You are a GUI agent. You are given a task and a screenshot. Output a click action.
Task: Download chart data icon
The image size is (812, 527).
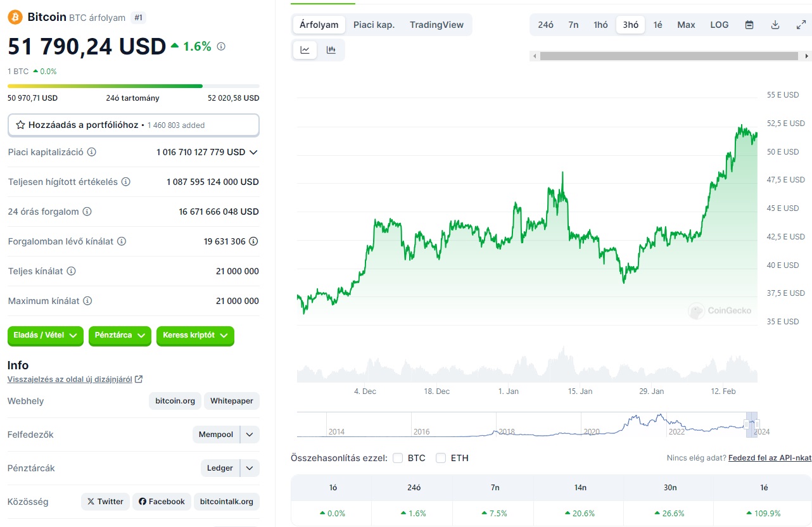(x=775, y=25)
